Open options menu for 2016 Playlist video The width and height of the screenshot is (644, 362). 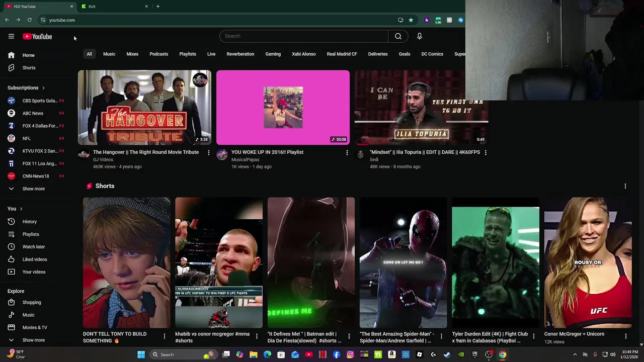[x=347, y=152]
